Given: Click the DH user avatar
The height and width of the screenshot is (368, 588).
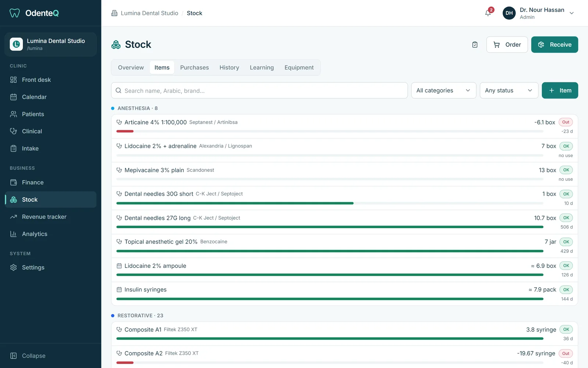Looking at the screenshot, I should 509,13.
